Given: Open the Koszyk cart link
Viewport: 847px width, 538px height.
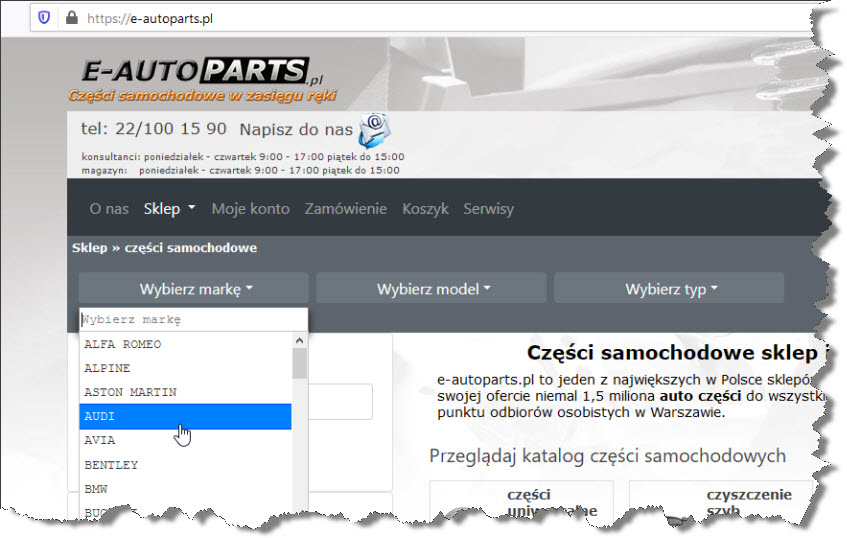Looking at the screenshot, I should [425, 209].
